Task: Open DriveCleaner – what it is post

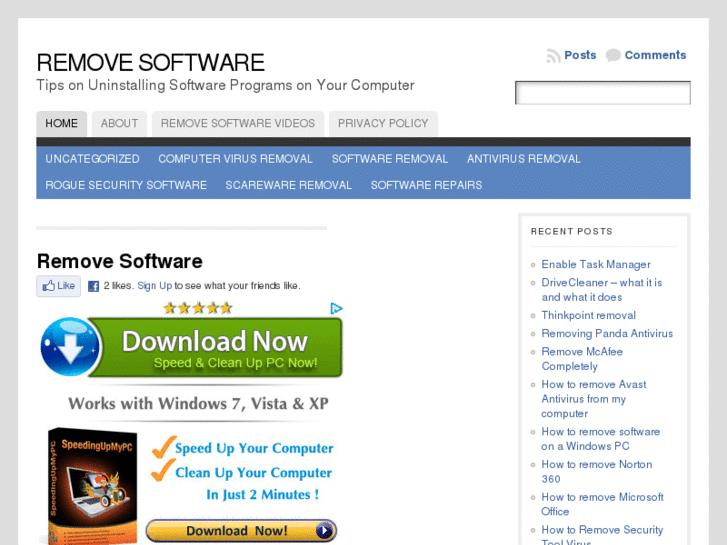Action: coord(602,290)
